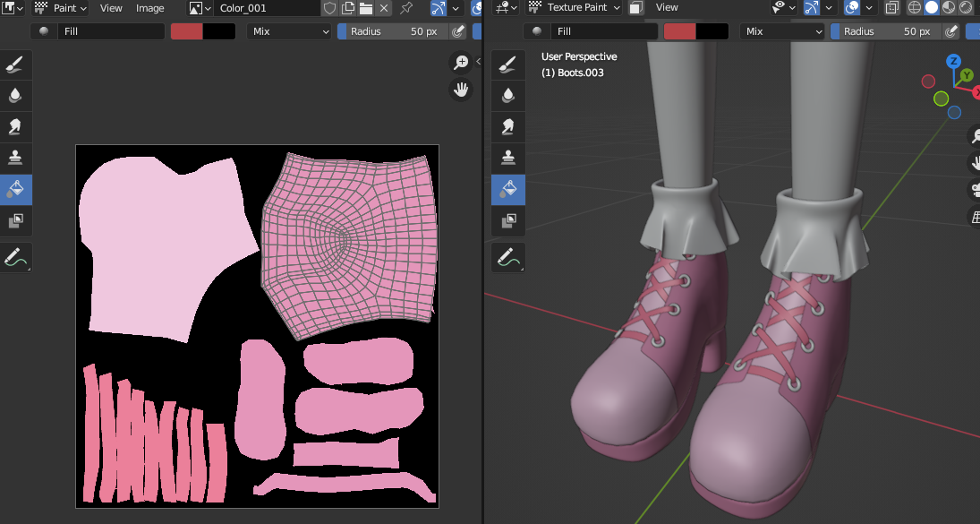Select the Annotate tool in 3D viewport

pos(508,257)
